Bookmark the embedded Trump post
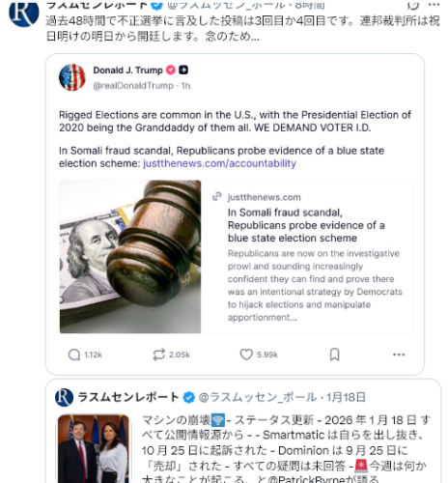This screenshot has height=483, width=448. 335,355
